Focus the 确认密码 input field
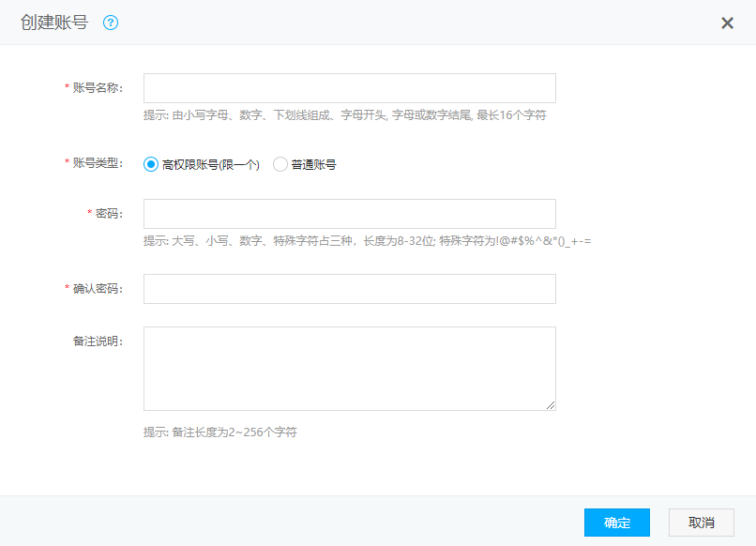756x546 pixels. click(x=349, y=289)
